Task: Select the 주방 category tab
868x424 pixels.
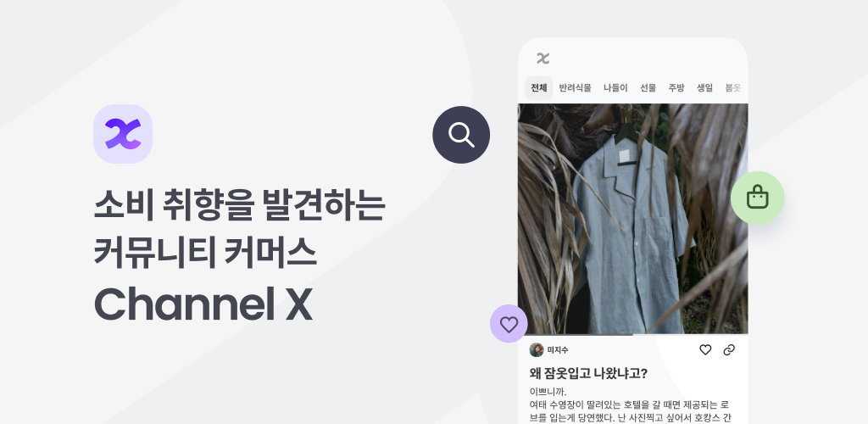Action: [676, 88]
